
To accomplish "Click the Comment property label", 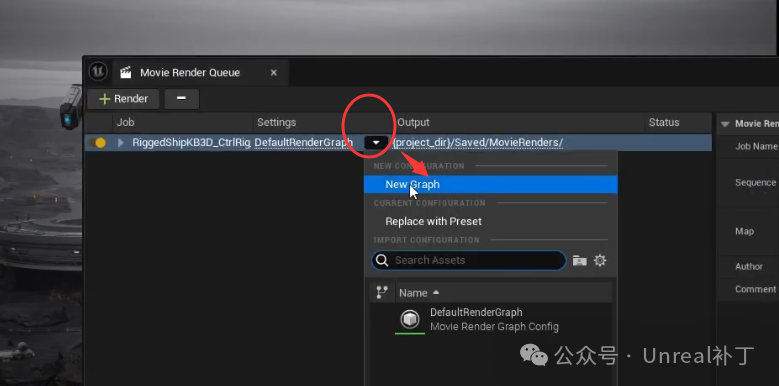I will [x=755, y=289].
